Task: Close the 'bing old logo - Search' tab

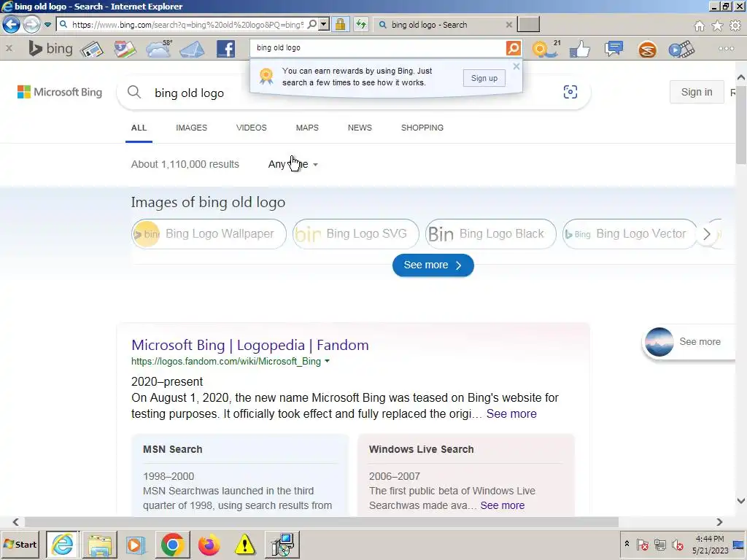Action: pos(508,25)
